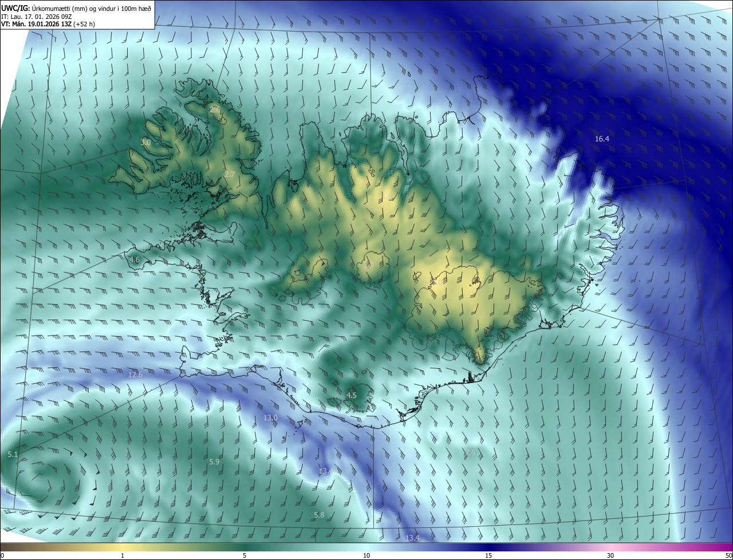The width and height of the screenshot is (733, 560).
Task: Click the 5.1 value label on the map
Action: (13, 455)
